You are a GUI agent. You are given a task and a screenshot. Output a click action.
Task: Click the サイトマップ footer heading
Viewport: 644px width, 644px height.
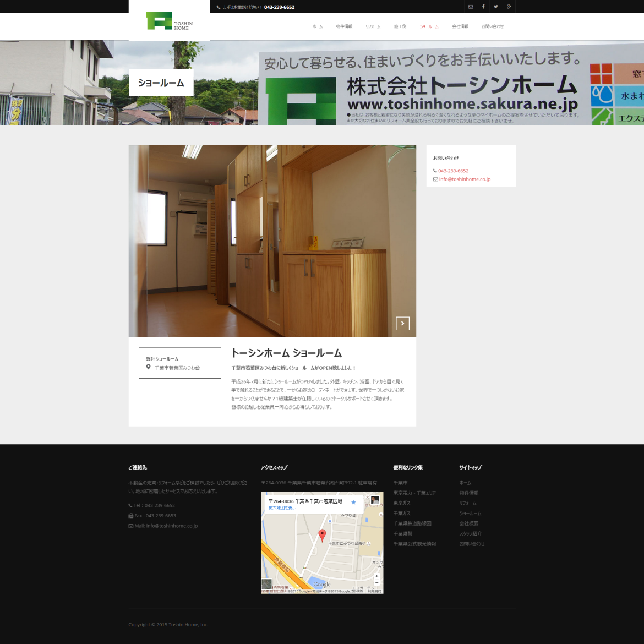point(471,467)
